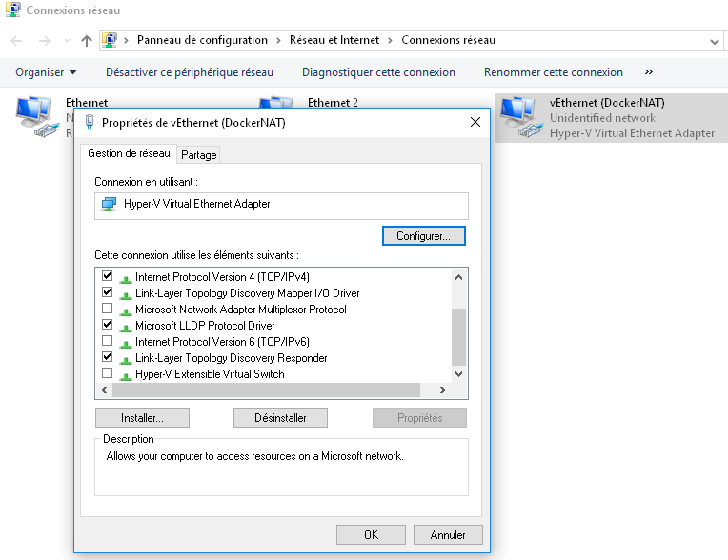Click the Hyper-V Extensible Virtual Switch icon
728x560 pixels.
point(126,376)
